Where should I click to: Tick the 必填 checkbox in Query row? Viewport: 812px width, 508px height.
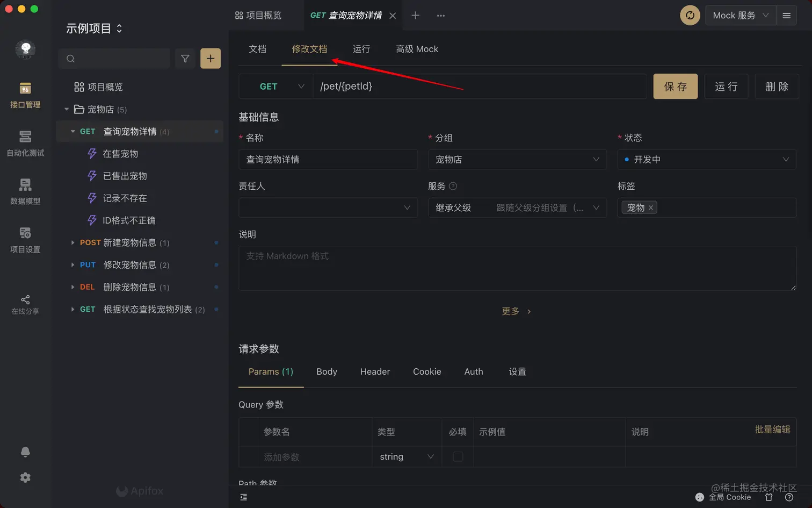[458, 456]
